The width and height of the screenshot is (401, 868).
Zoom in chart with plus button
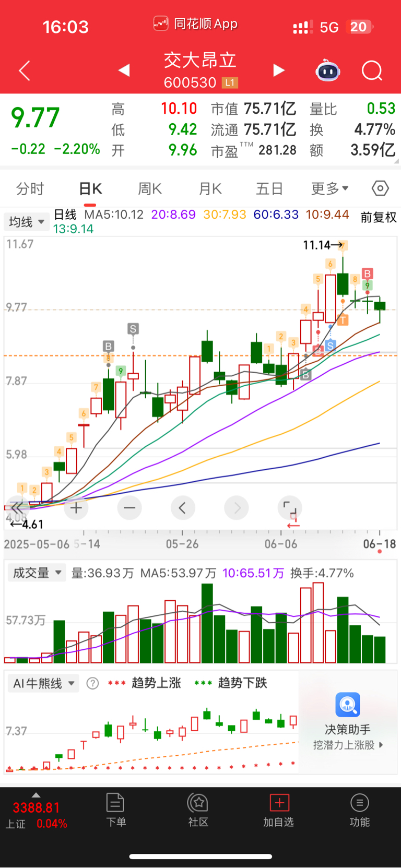point(76,508)
